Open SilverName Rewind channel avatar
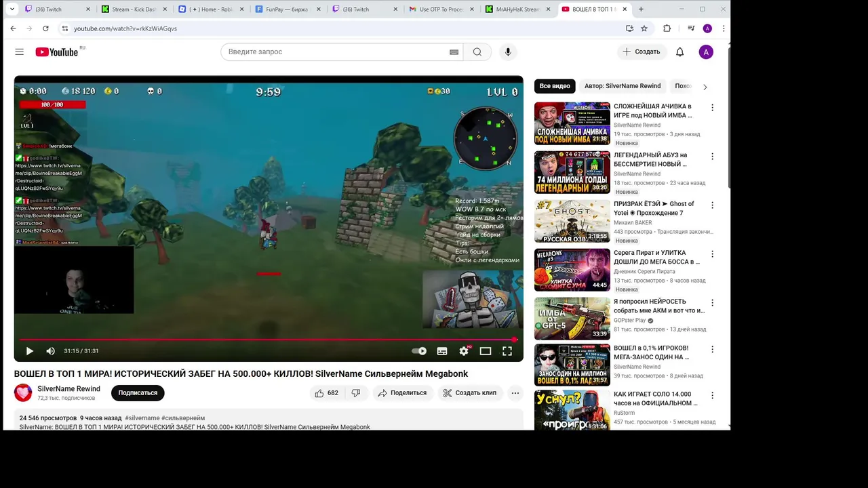Image resolution: width=868 pixels, height=488 pixels. coord(23,392)
